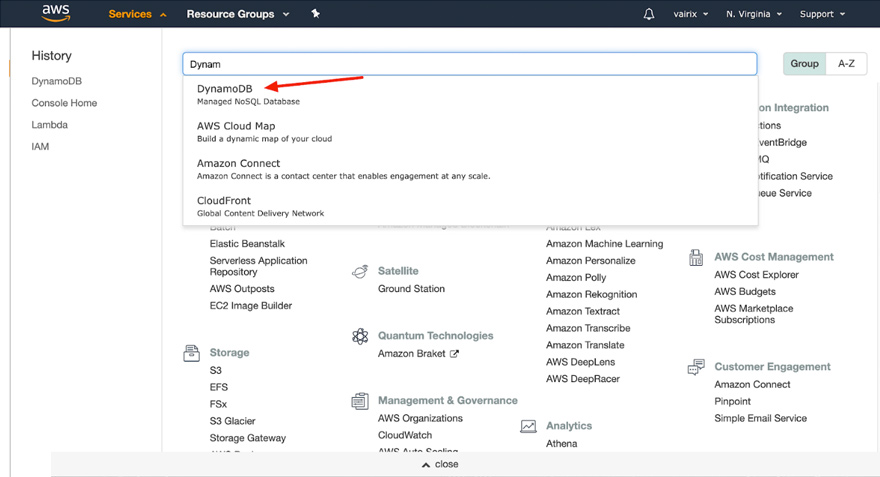Open the notifications bell
Image resolution: width=880 pixels, height=477 pixels.
pos(649,14)
